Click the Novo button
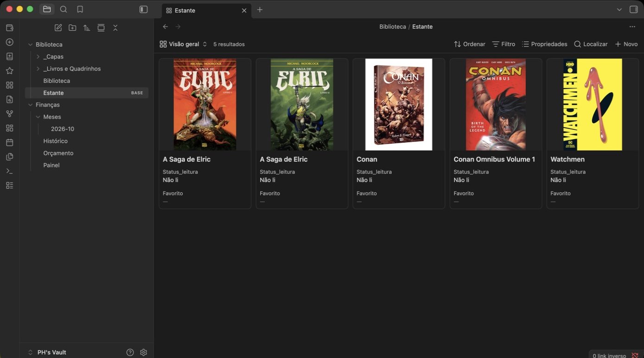 point(626,44)
